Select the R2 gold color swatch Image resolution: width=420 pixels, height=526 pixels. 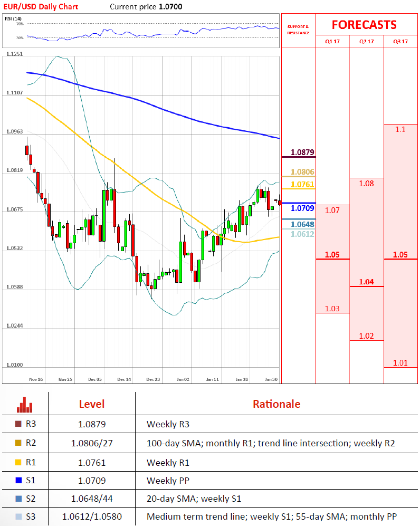tap(18, 443)
